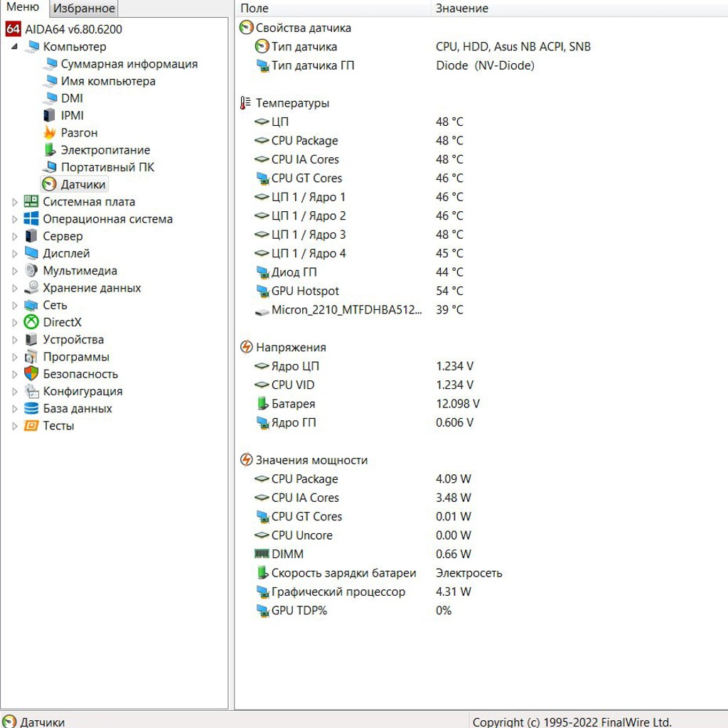The height and width of the screenshot is (728, 728).
Task: Click the Компьютер monitor icon
Action: [x=32, y=46]
